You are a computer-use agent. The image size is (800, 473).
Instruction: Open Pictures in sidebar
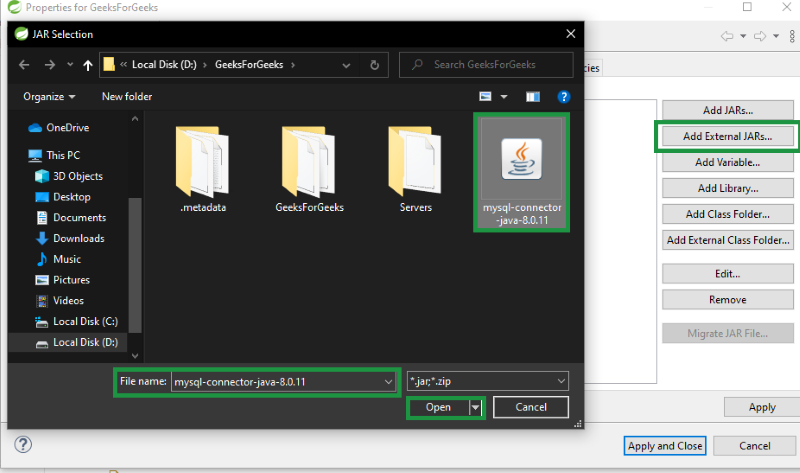(62, 280)
